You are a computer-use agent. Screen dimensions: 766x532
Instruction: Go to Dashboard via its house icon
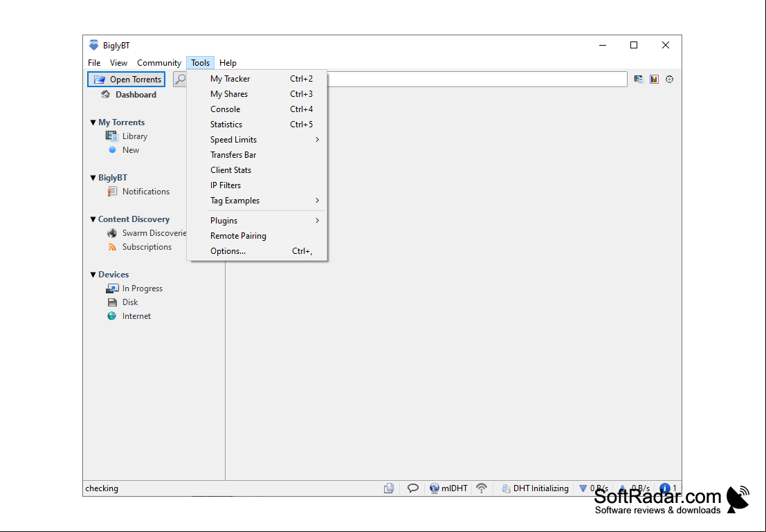pyautogui.click(x=105, y=94)
